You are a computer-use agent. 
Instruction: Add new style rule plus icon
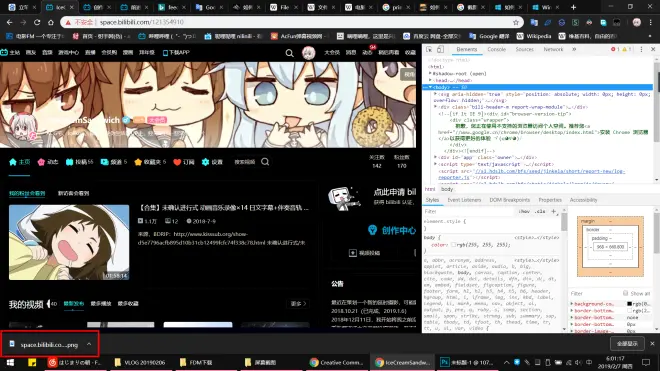(x=554, y=211)
